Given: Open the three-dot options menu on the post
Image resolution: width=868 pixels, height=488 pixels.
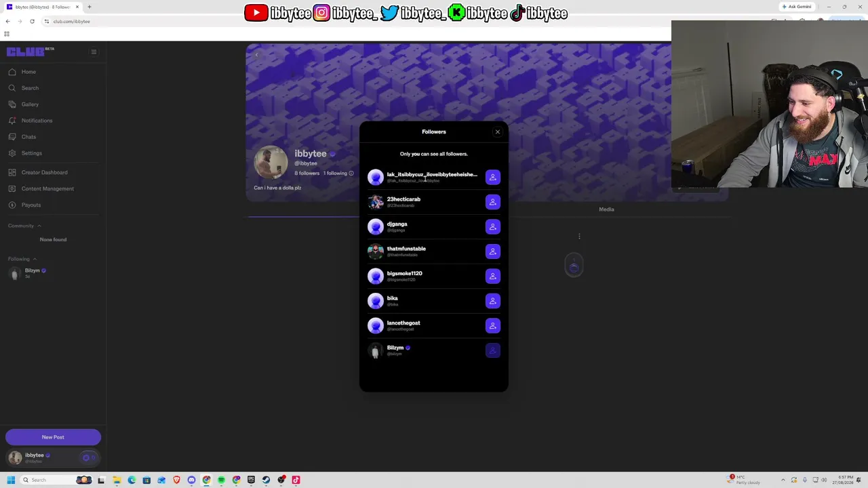Looking at the screenshot, I should tap(579, 236).
